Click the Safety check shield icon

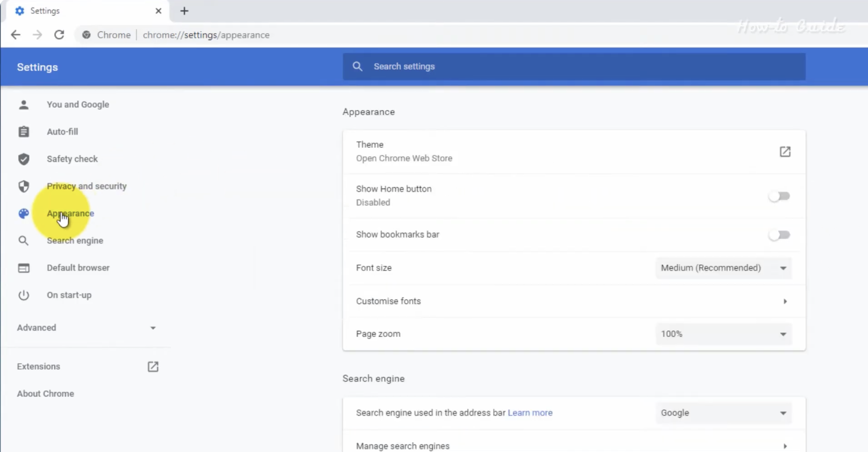(24, 159)
